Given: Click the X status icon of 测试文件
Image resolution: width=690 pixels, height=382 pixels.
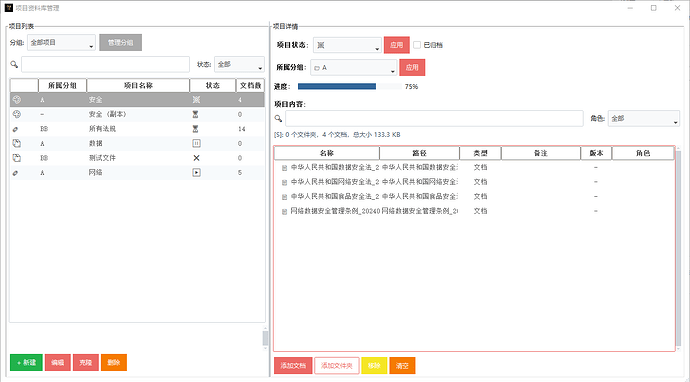Looking at the screenshot, I should coord(196,158).
